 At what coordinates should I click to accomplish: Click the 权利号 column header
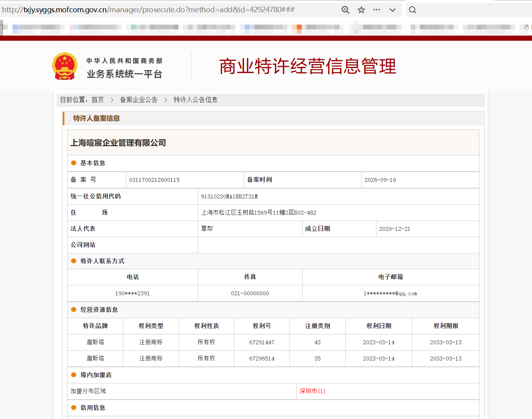(262, 326)
